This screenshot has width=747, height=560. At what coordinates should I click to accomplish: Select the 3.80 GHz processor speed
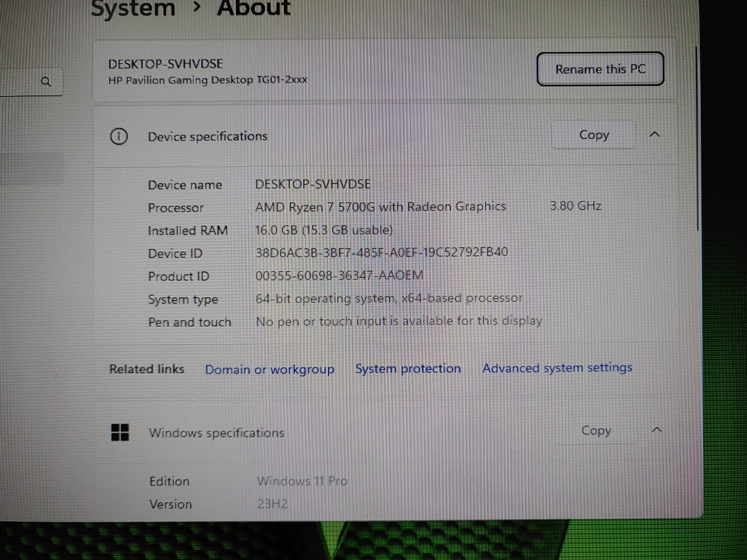575,206
